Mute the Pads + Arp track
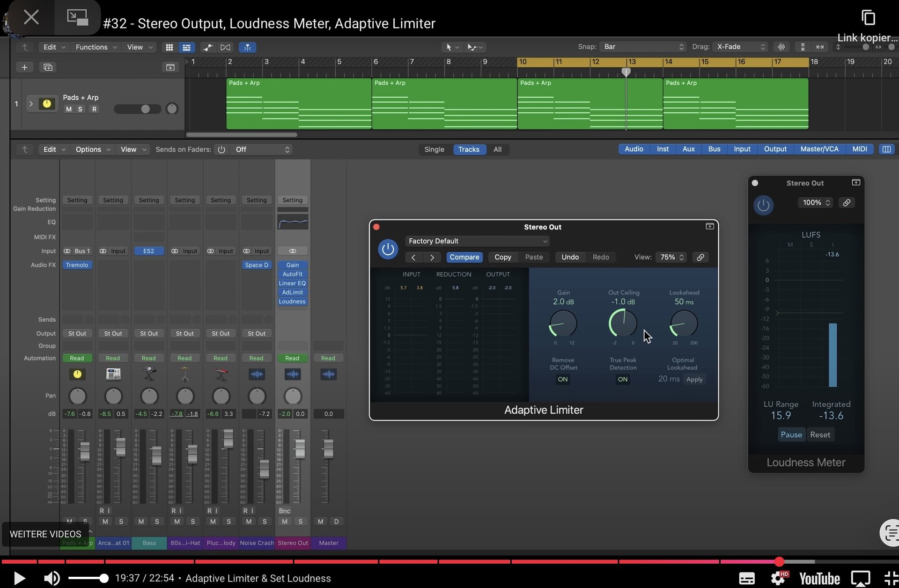Image resolution: width=899 pixels, height=588 pixels. pos(69,109)
